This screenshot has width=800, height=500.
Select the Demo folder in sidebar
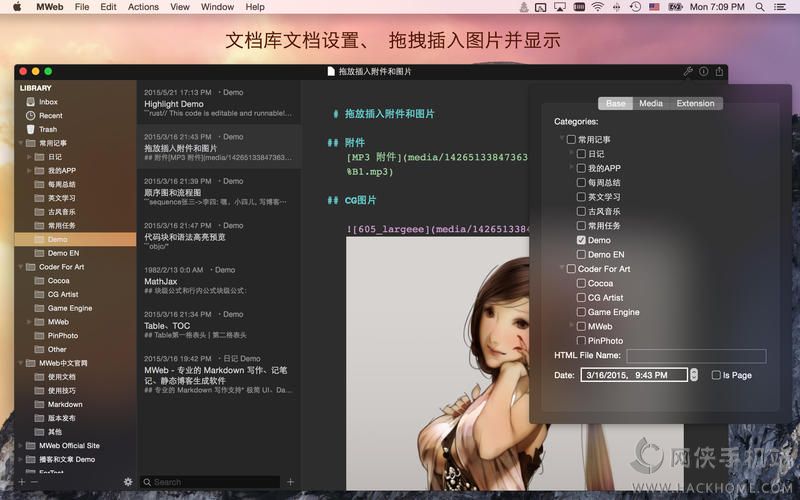click(x=76, y=239)
